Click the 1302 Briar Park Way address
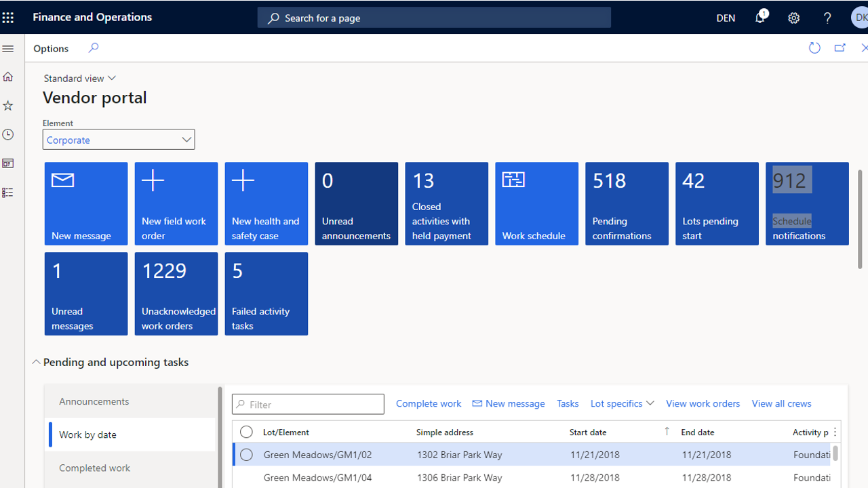 click(x=460, y=455)
